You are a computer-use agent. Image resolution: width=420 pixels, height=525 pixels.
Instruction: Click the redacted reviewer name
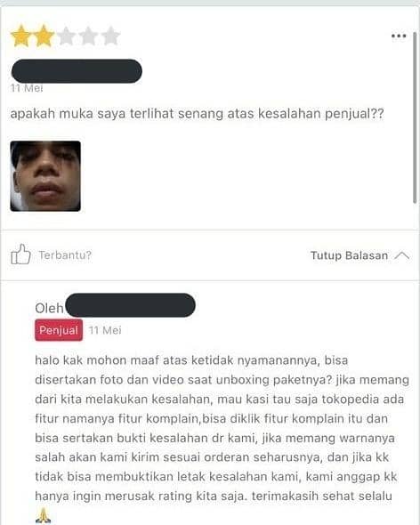click(77, 71)
